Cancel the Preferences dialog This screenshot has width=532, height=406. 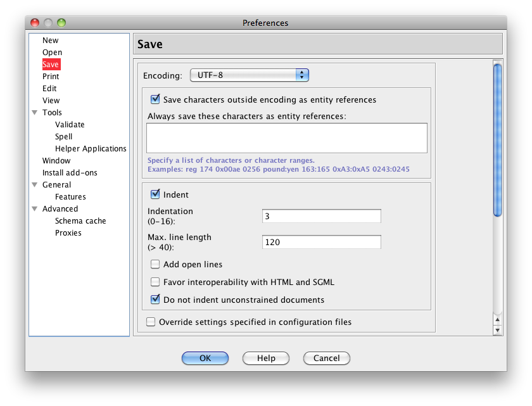pos(326,358)
